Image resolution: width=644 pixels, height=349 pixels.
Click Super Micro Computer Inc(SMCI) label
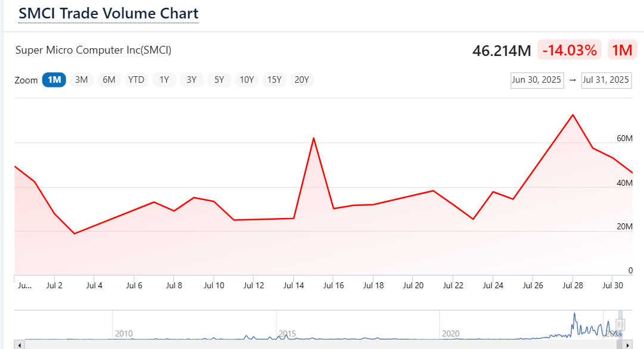point(93,50)
